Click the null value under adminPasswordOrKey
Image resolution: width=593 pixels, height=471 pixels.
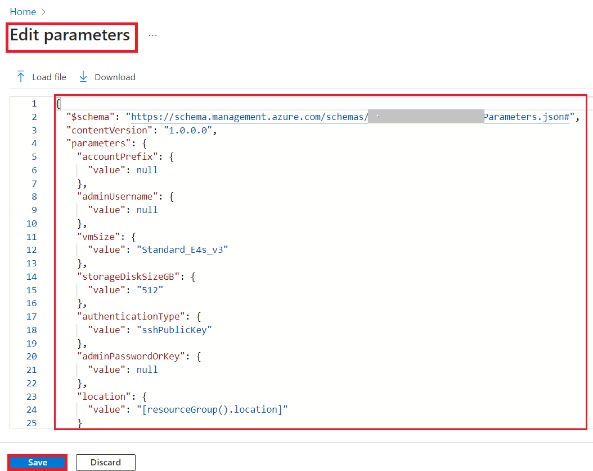(147, 370)
